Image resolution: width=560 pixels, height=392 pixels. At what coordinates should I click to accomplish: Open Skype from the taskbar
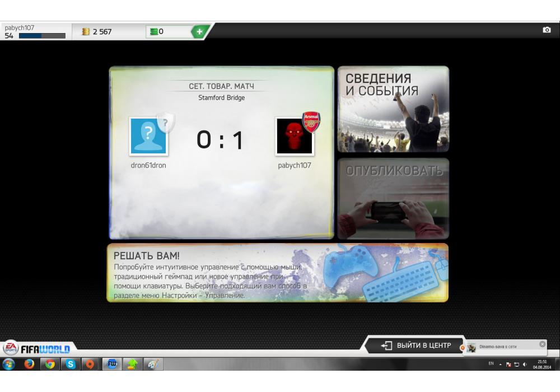71,364
